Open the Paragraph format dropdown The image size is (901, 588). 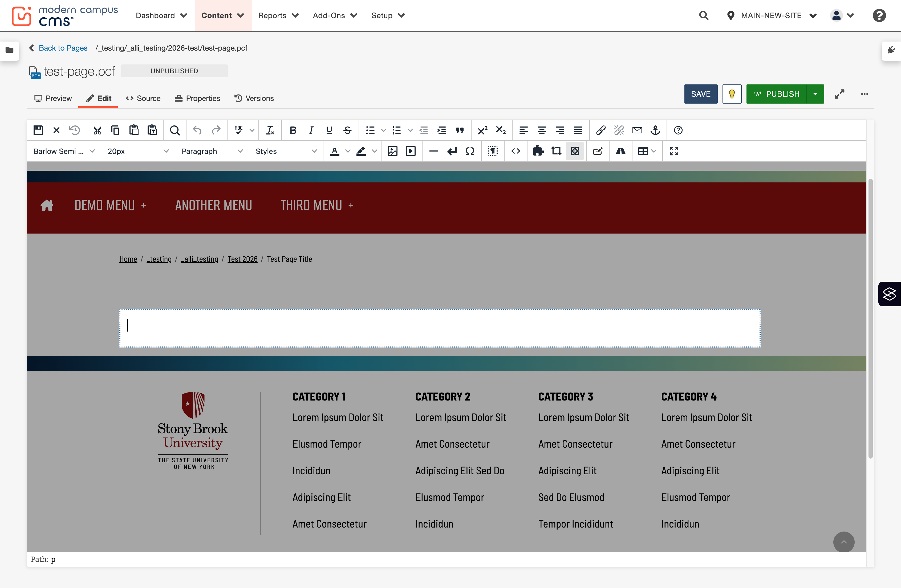(212, 151)
